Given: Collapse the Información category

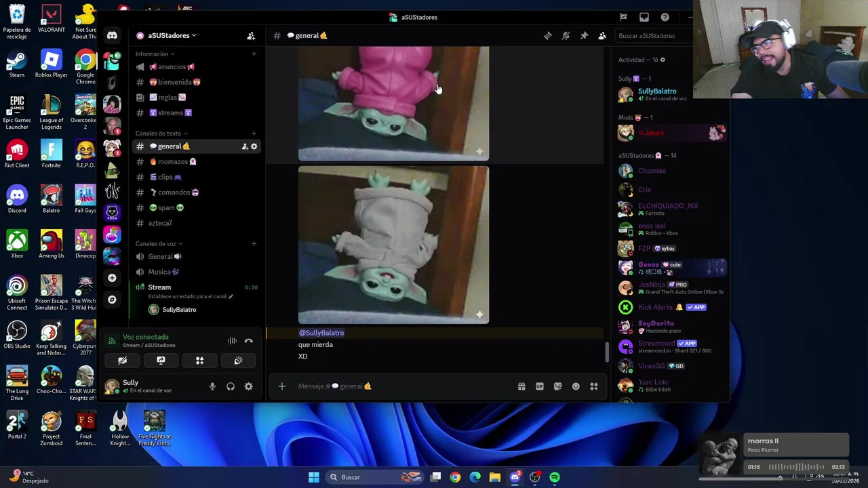Looking at the screenshot, I should tap(155, 54).
